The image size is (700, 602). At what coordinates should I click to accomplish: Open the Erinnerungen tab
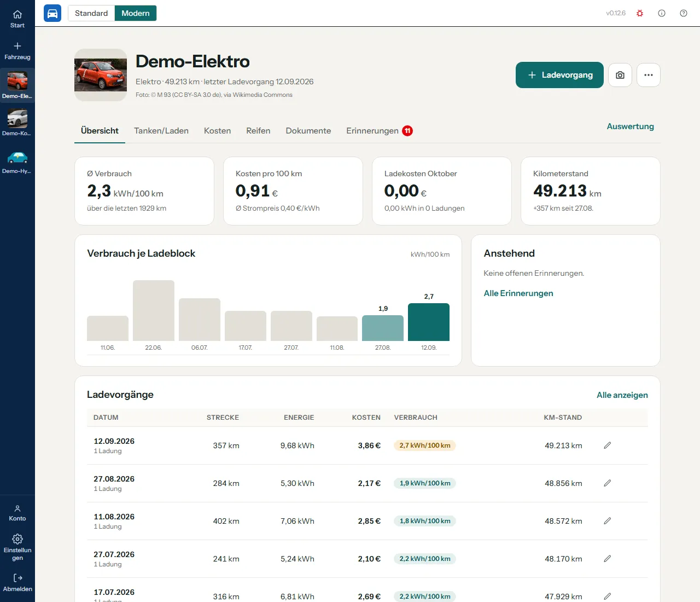pos(380,131)
